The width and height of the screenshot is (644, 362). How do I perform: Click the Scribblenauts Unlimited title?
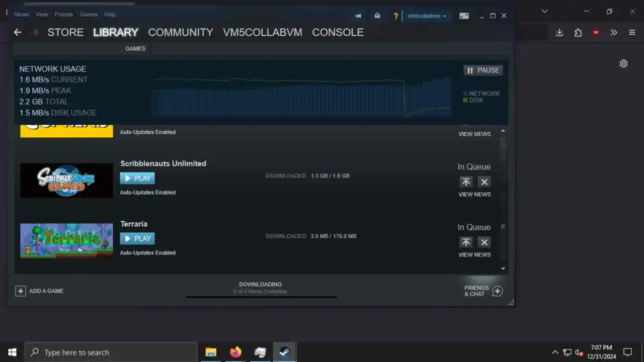point(164,163)
